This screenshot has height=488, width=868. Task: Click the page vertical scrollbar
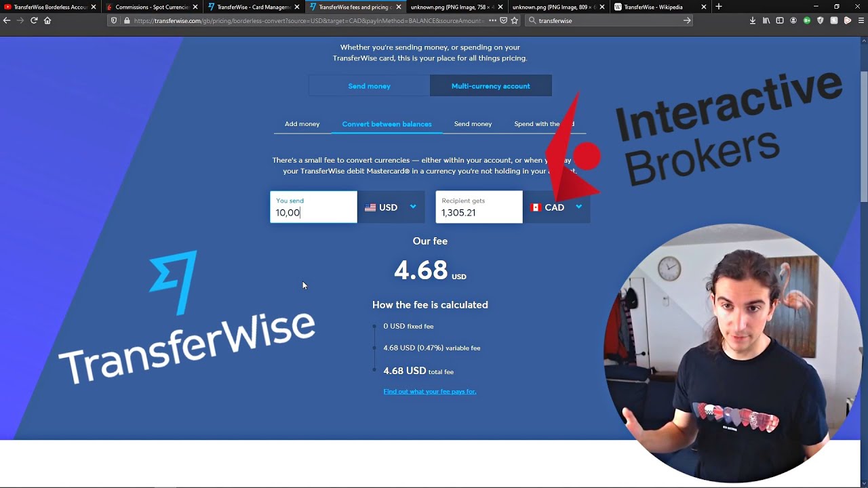pos(864,136)
